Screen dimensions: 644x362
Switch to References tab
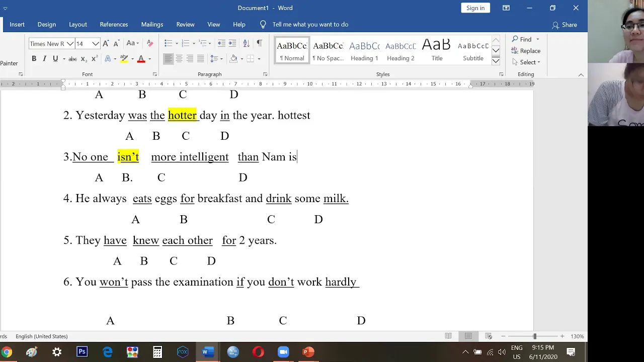point(114,25)
